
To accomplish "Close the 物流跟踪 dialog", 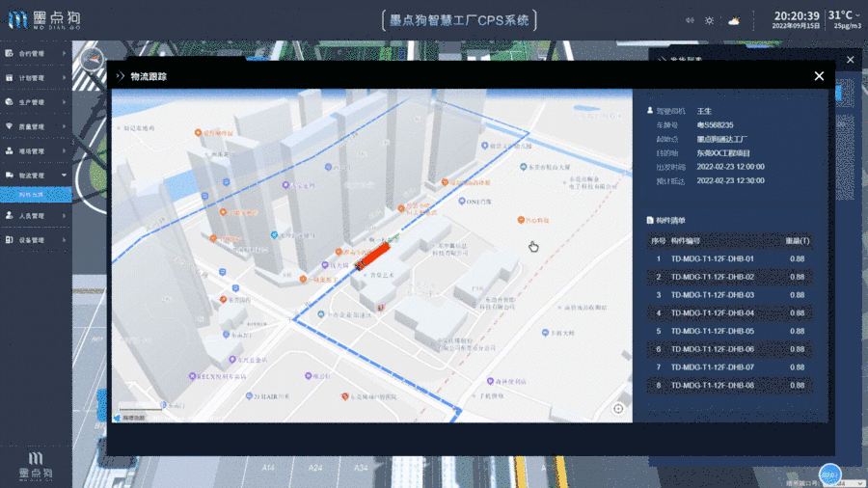I will point(819,76).
